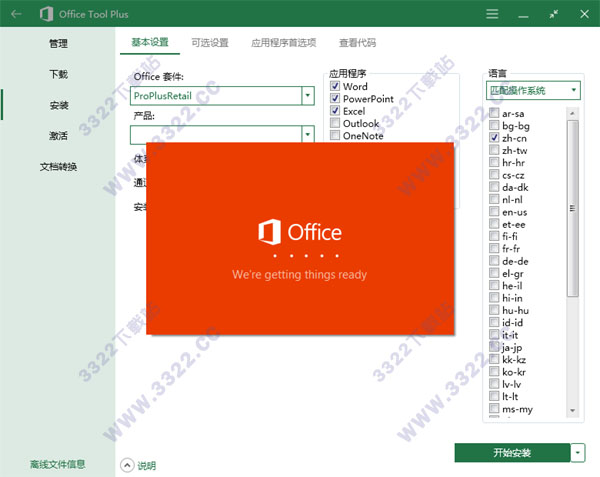The height and width of the screenshot is (477, 600).
Task: Check the fr-fr language
Action: [494, 248]
